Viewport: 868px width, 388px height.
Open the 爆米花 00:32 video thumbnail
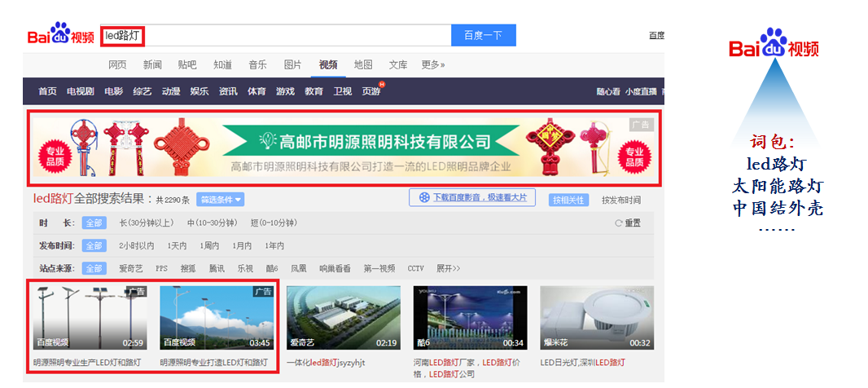coord(597,318)
